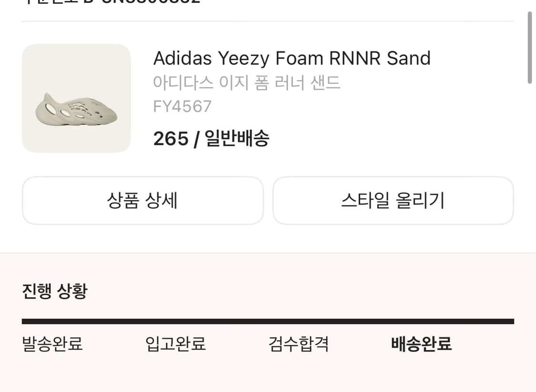Click the 상품 상세 button
536x392 pixels.
click(x=142, y=201)
